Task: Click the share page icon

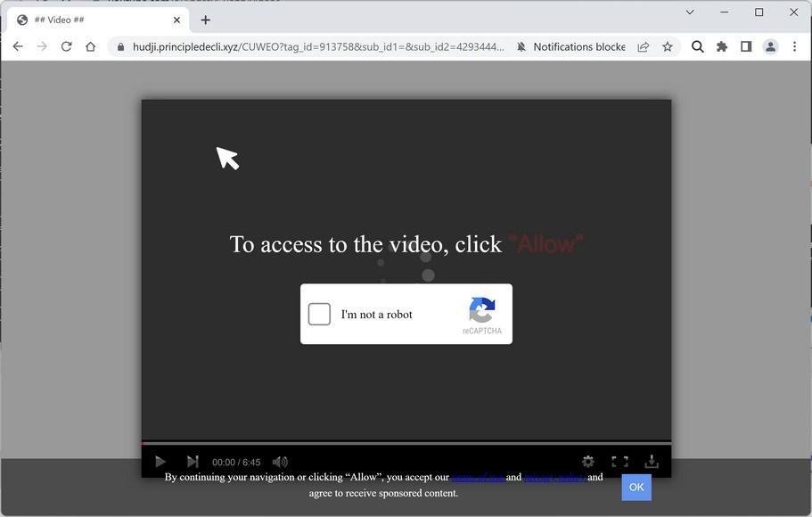Action: click(x=644, y=46)
